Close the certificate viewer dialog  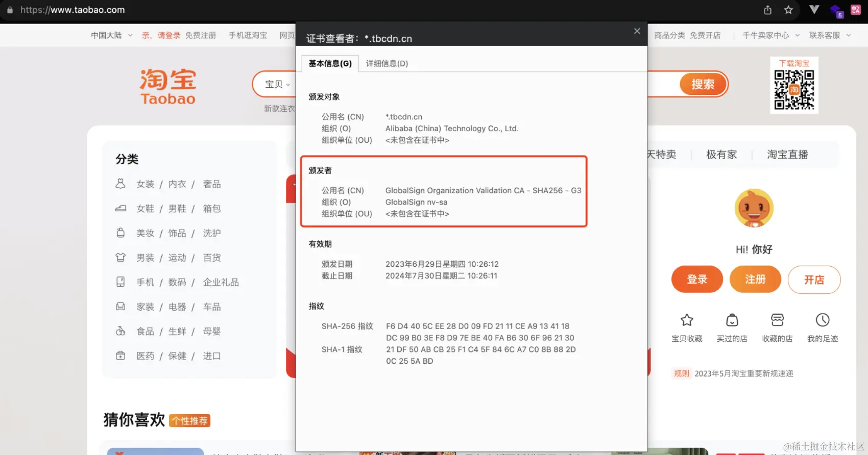click(x=637, y=31)
